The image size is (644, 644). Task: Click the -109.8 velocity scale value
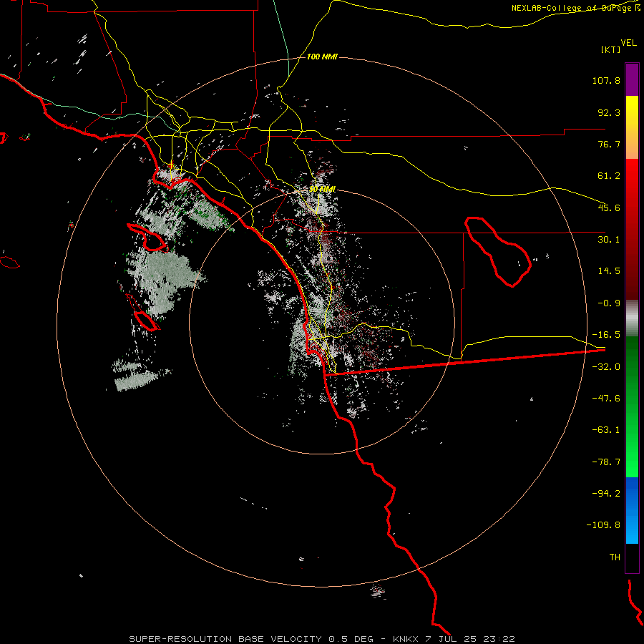[x=603, y=525]
